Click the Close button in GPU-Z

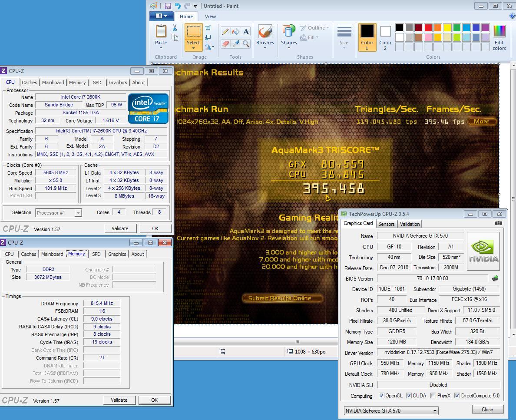tap(487, 410)
